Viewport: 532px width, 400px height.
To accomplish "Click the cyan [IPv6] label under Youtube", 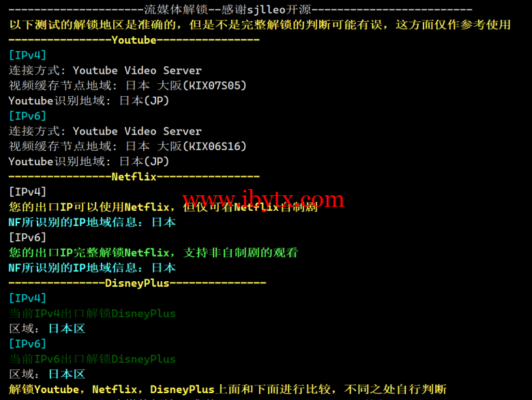I will coord(27,116).
